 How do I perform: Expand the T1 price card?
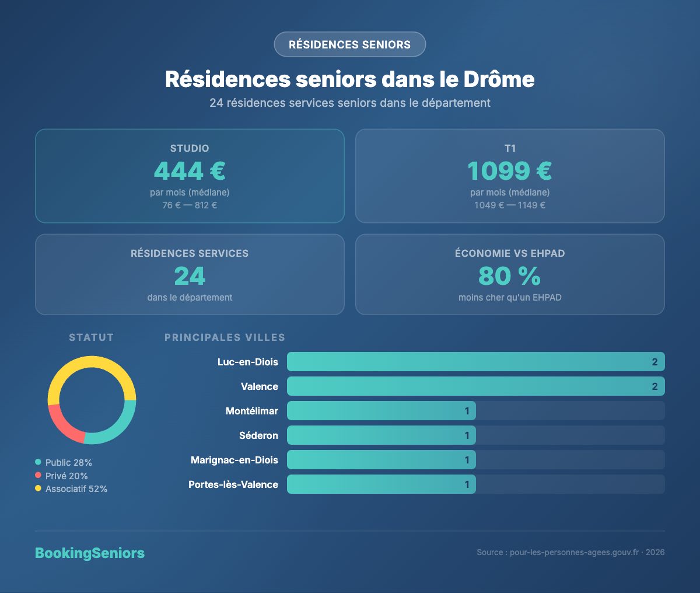(510, 175)
